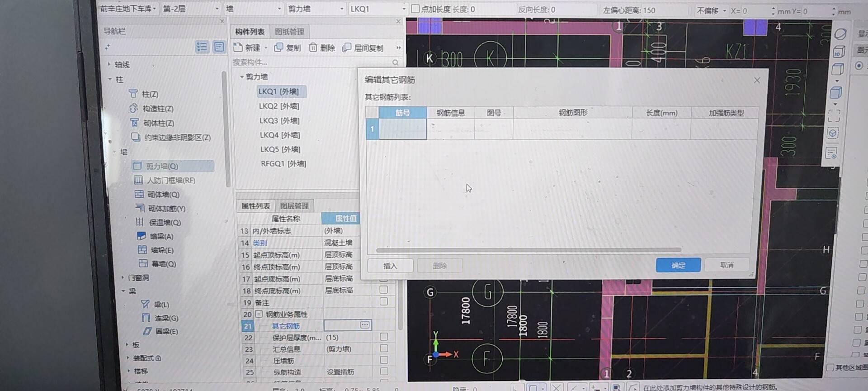
Task: Close the 编辑其它钢筋 dialog
Action: 757,81
